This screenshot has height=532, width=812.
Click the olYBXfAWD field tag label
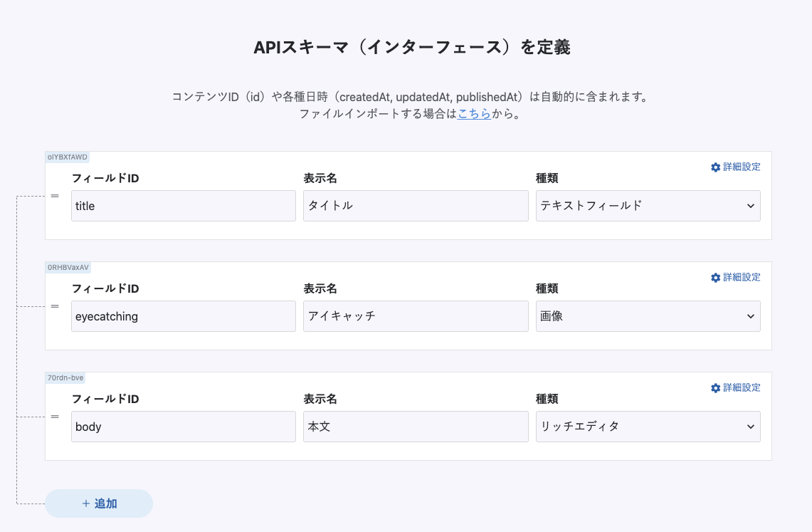pos(68,157)
